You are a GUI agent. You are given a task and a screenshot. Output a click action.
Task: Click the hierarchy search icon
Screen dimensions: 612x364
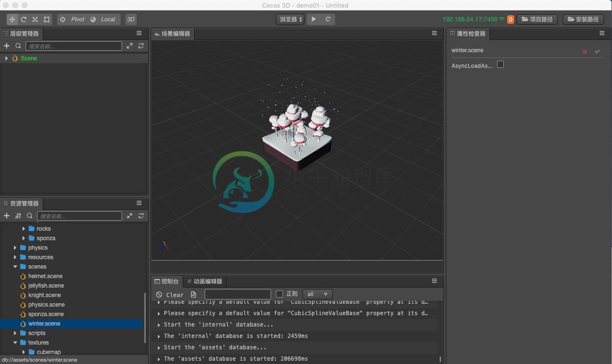click(18, 46)
